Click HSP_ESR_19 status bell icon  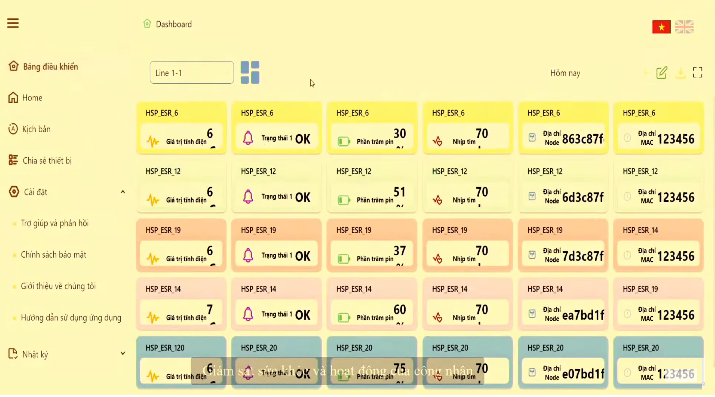248,255
